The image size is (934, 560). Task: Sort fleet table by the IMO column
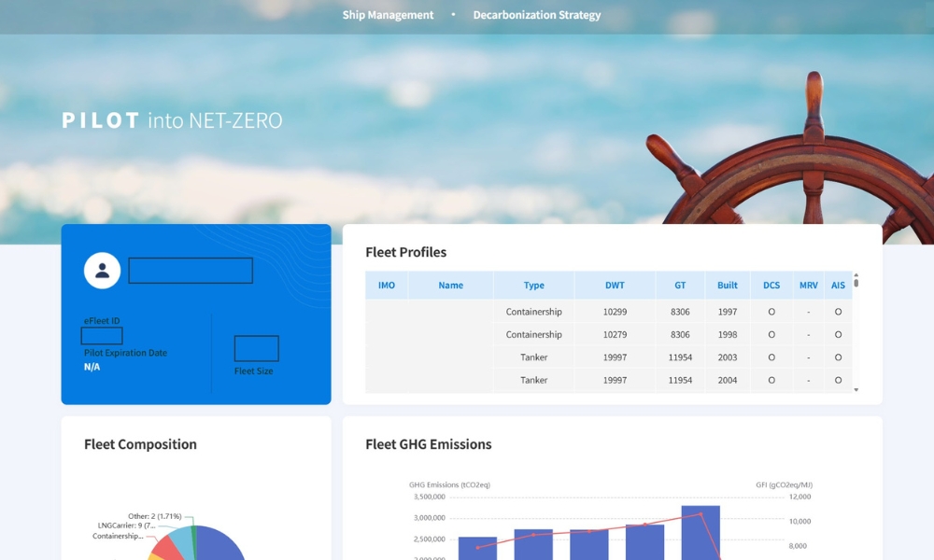click(x=387, y=286)
